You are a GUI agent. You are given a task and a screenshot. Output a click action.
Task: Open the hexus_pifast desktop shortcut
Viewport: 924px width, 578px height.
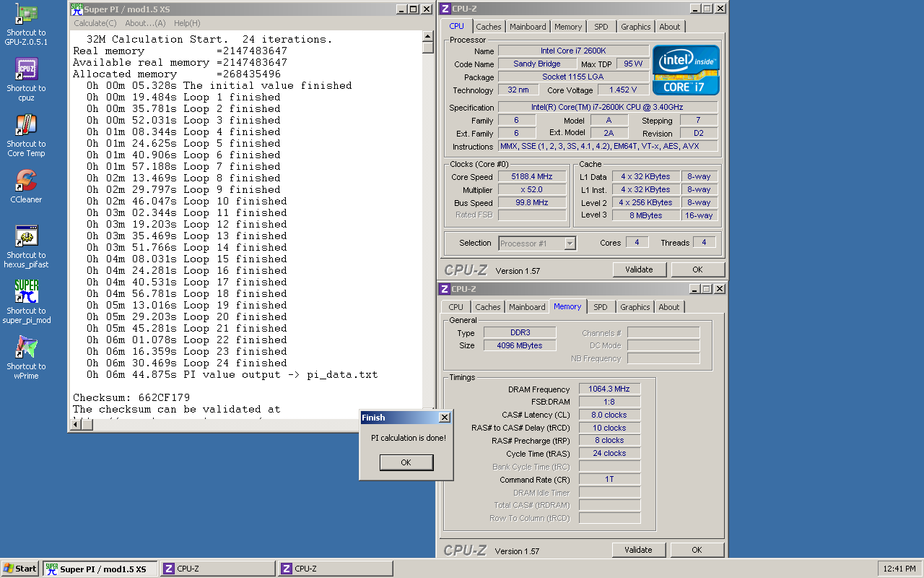[26, 247]
